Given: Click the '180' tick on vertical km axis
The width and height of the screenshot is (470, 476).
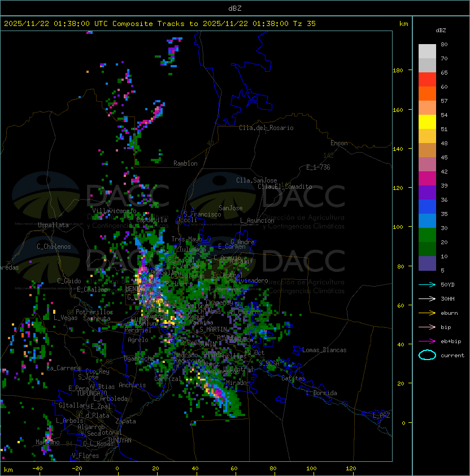Looking at the screenshot, I should point(398,70).
